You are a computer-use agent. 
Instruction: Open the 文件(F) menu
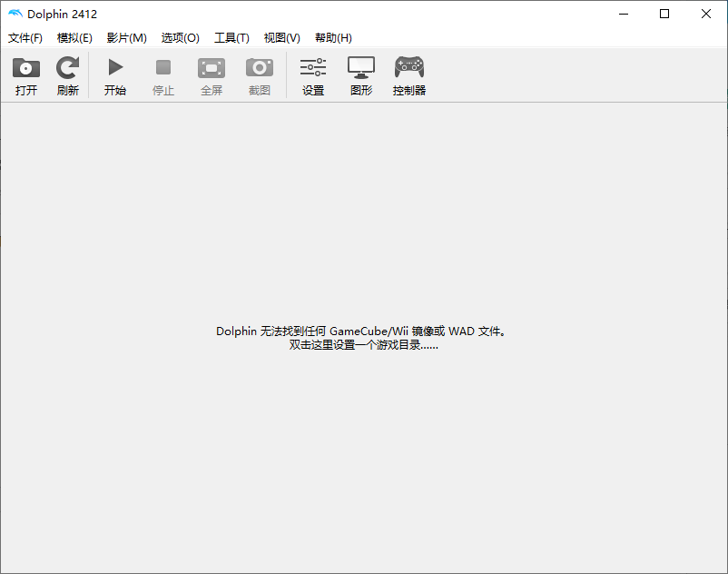[25, 37]
